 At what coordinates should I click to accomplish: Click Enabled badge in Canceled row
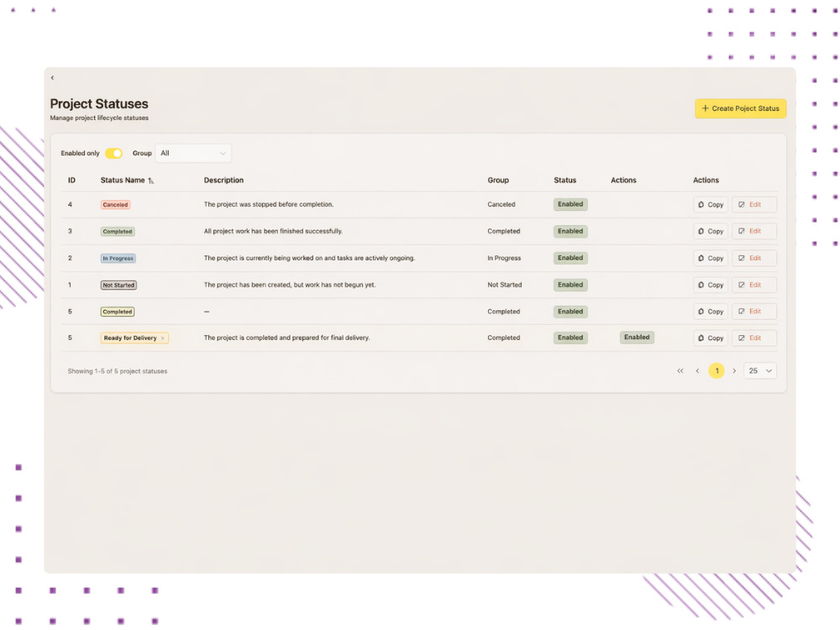point(570,204)
